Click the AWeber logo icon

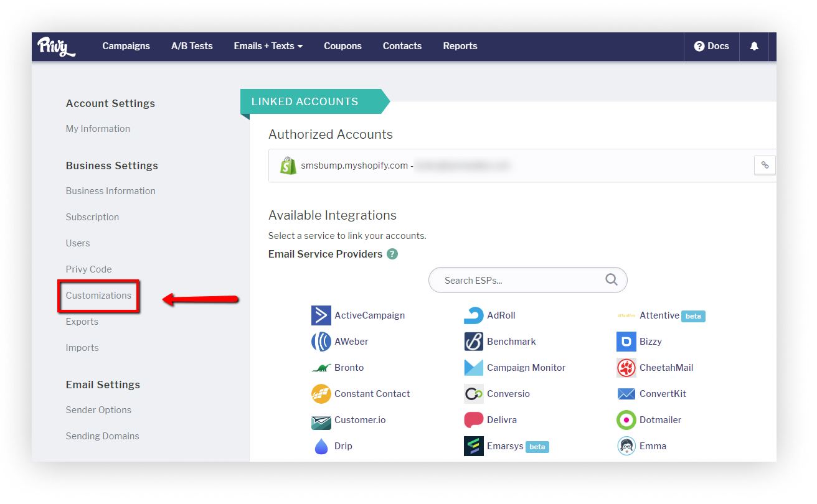click(x=321, y=342)
